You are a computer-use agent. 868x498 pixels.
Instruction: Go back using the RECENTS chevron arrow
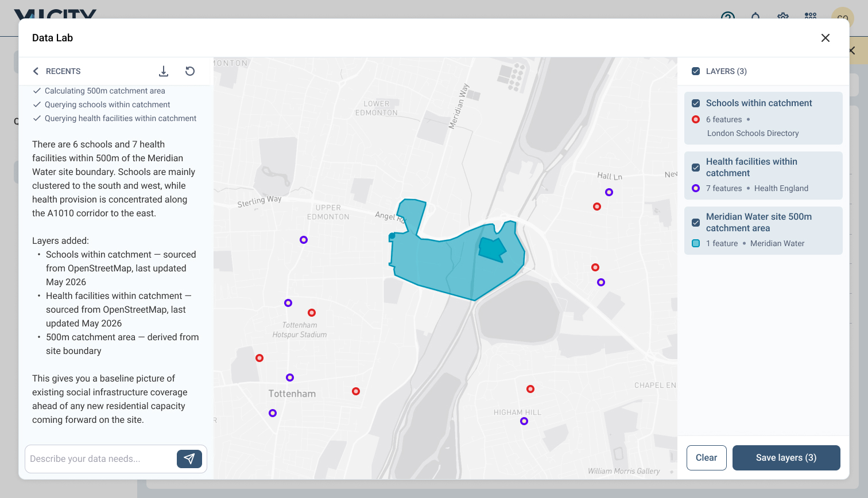(36, 71)
